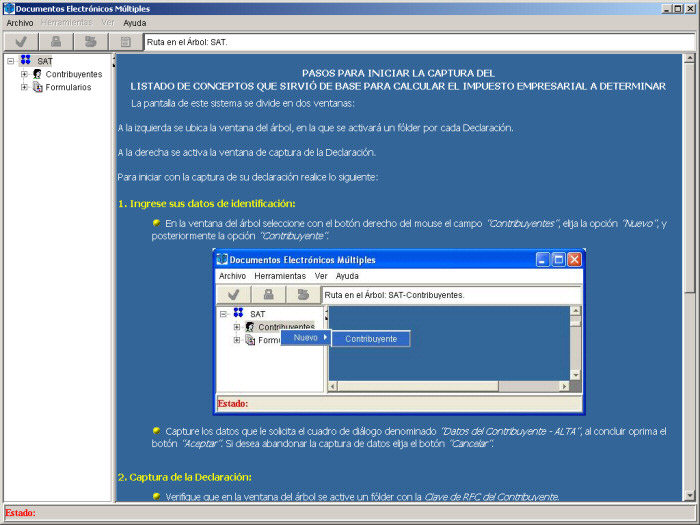Click heading '1. Ingrese sus datos de identificación:'
700x525 pixels.
pos(207,204)
